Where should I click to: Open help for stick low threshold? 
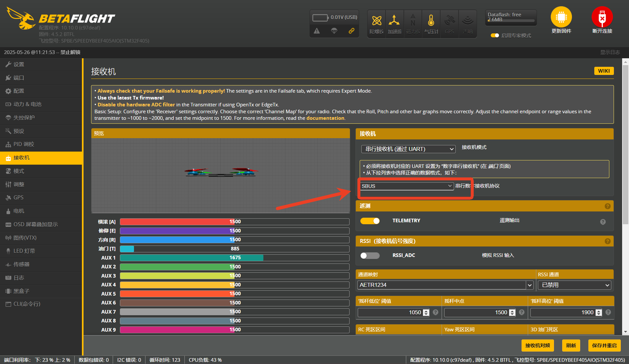tap(435, 312)
